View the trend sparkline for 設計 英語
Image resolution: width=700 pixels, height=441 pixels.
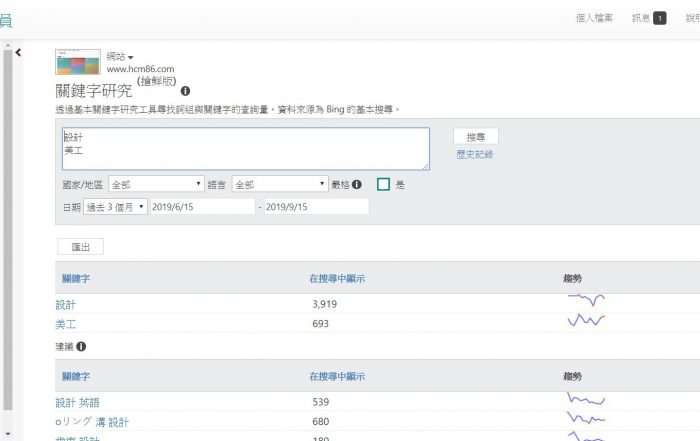[x=586, y=399]
